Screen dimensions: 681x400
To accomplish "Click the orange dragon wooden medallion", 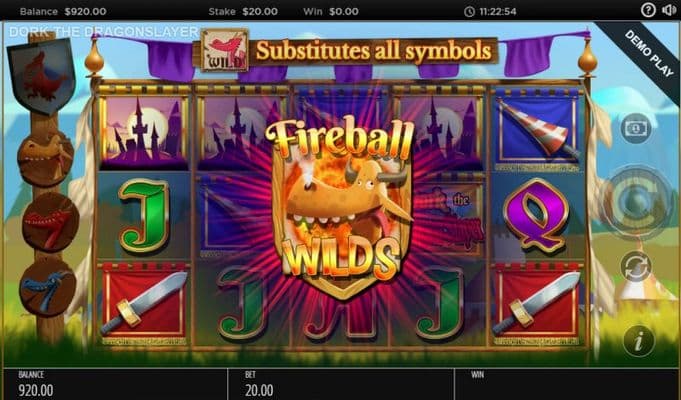I will [x=45, y=159].
